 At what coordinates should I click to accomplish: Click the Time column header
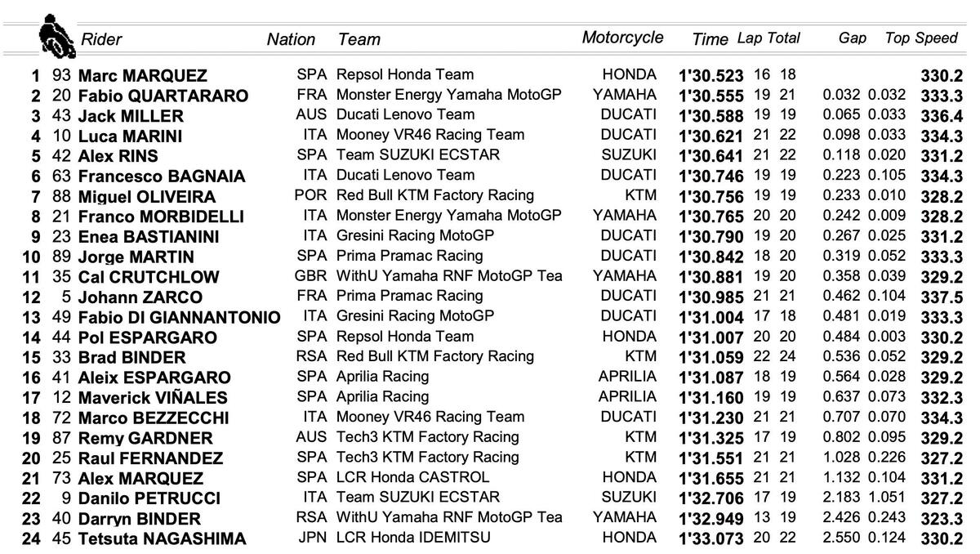(x=710, y=39)
